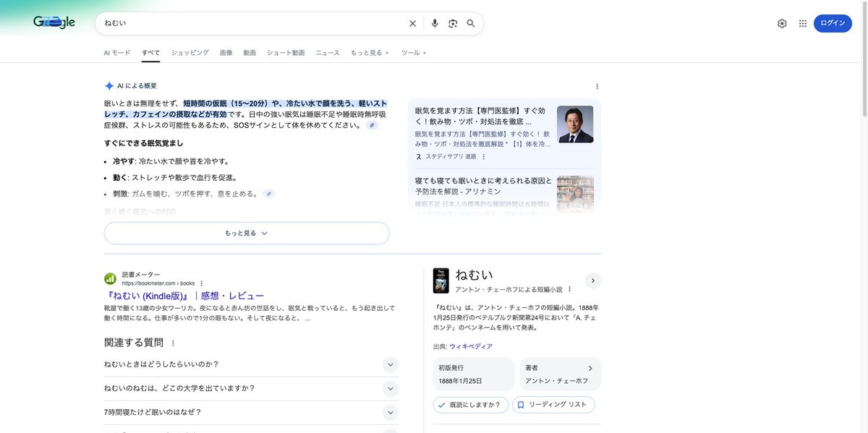Toggle the リーディング リスト bookmark button
Screen dimensions: 868x433
[553, 405]
